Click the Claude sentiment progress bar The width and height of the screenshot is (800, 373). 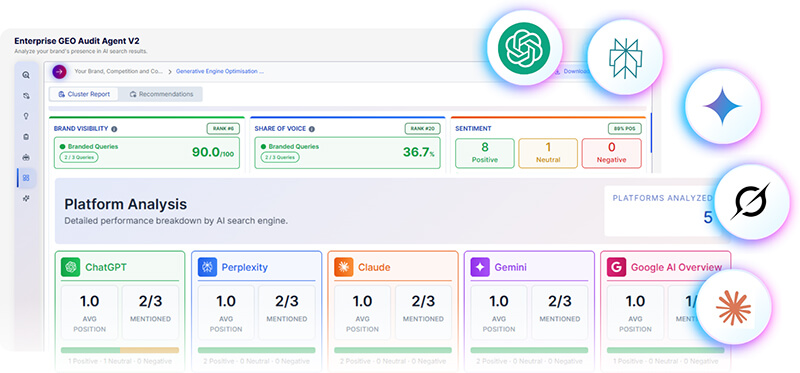(x=393, y=351)
